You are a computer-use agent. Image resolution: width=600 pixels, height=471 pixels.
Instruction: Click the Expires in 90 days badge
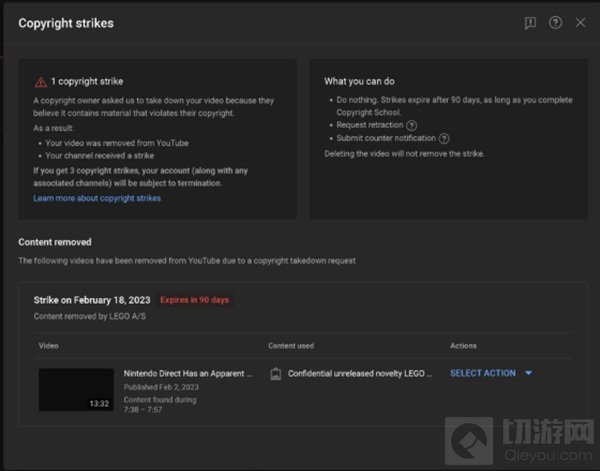(197, 300)
